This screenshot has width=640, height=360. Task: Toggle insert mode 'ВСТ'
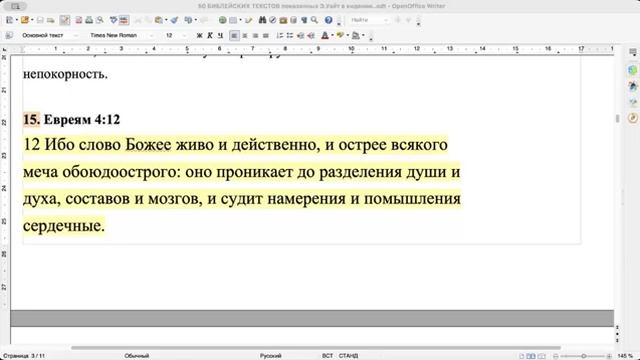tap(327, 356)
